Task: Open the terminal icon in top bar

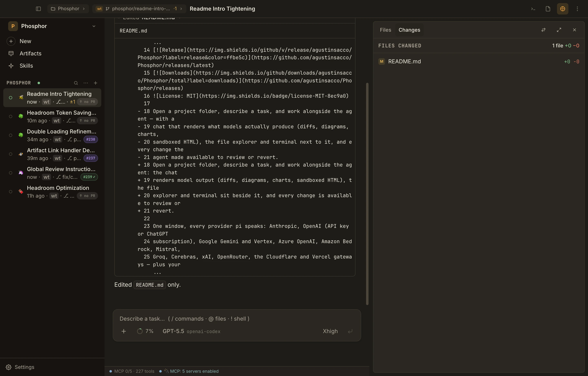Action: tap(533, 9)
